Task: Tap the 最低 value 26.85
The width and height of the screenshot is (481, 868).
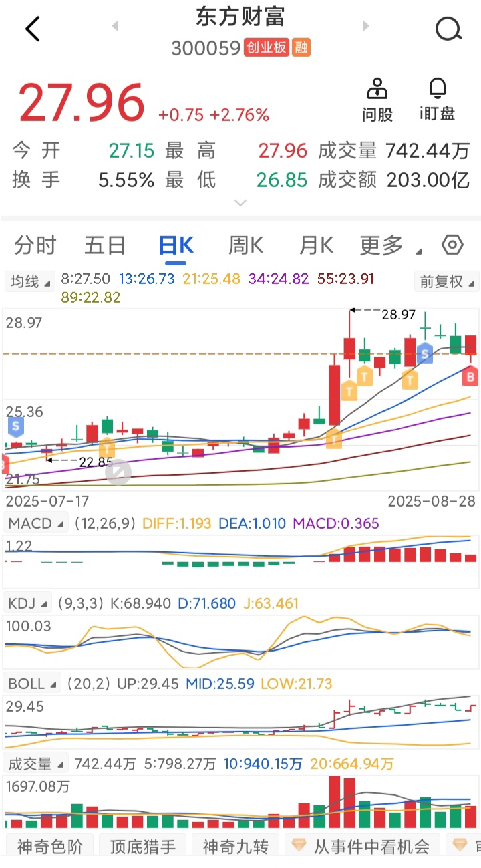Action: (283, 180)
